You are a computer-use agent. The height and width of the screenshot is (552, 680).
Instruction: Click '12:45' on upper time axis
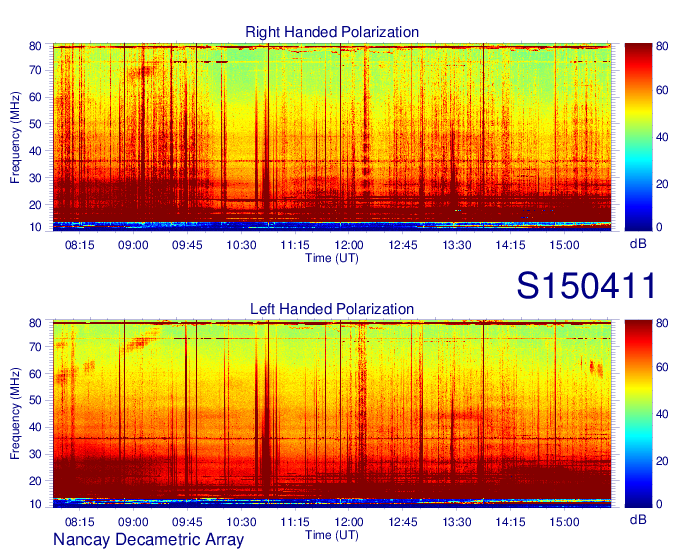pos(402,245)
